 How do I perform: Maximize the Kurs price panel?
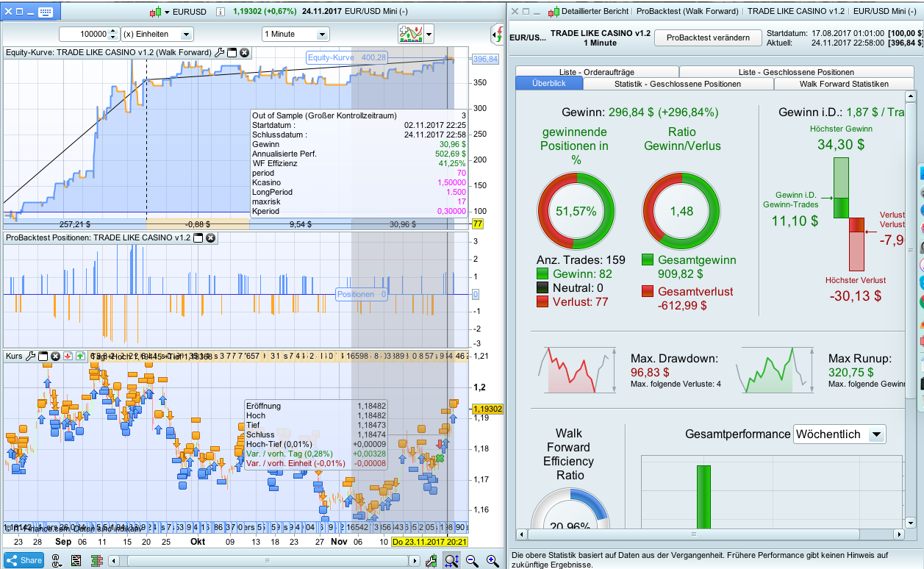point(43,356)
